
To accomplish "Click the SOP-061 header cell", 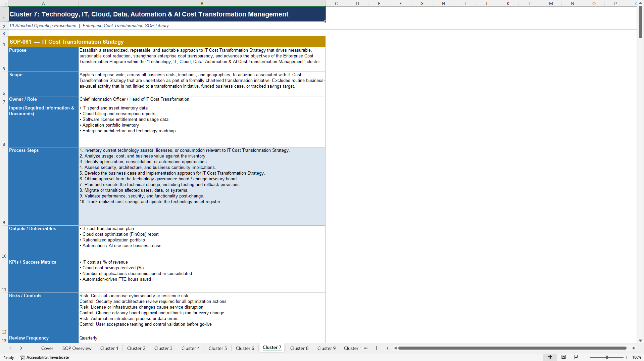I will click(167, 42).
